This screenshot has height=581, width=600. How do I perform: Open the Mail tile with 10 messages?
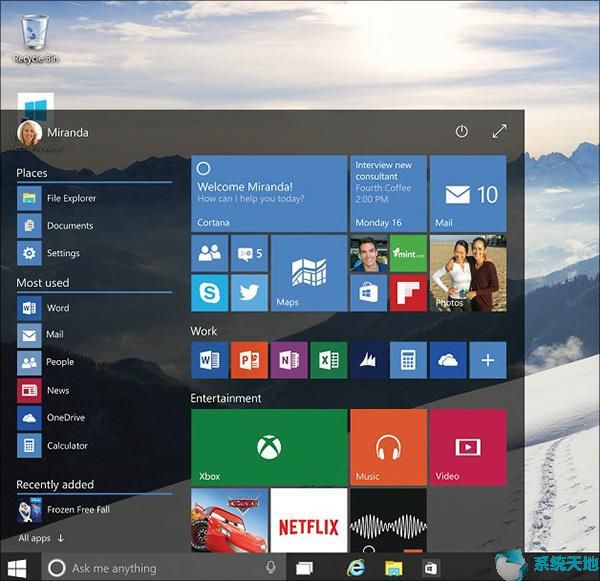[x=468, y=193]
